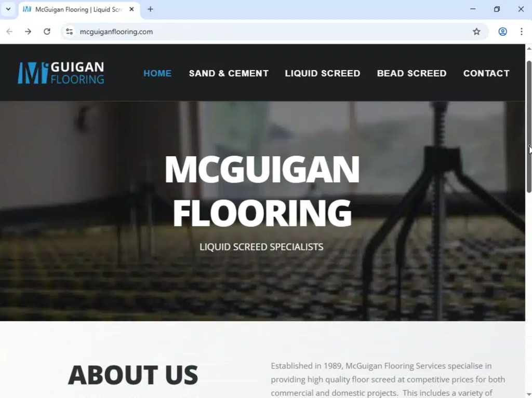Open a new tab with the plus button
Viewport: 532px width, 398px height.
click(150, 9)
